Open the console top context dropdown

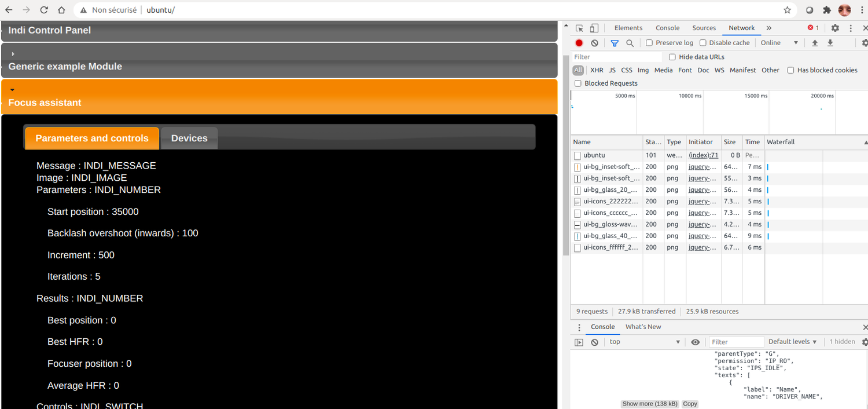click(x=645, y=342)
